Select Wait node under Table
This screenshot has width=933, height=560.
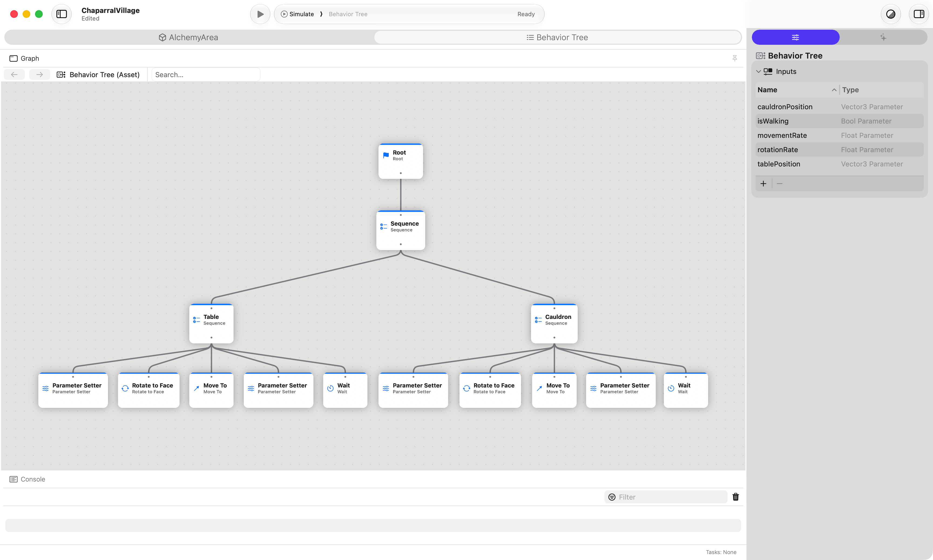(x=345, y=390)
